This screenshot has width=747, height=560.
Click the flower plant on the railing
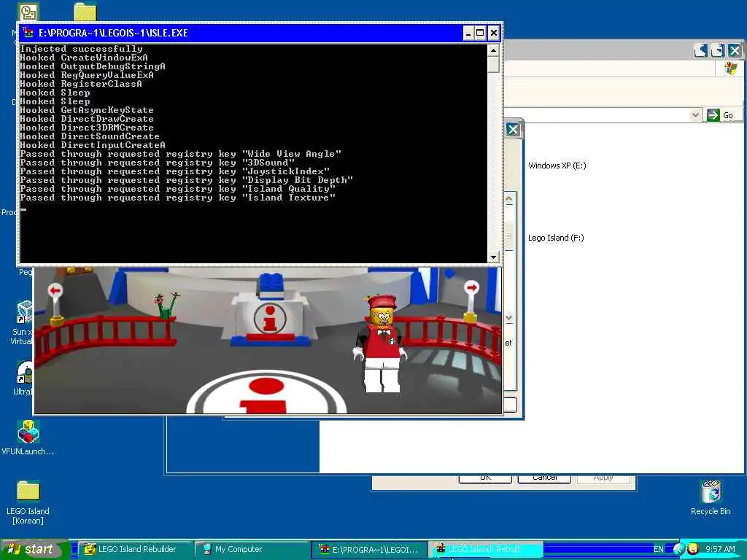pyautogui.click(x=166, y=306)
